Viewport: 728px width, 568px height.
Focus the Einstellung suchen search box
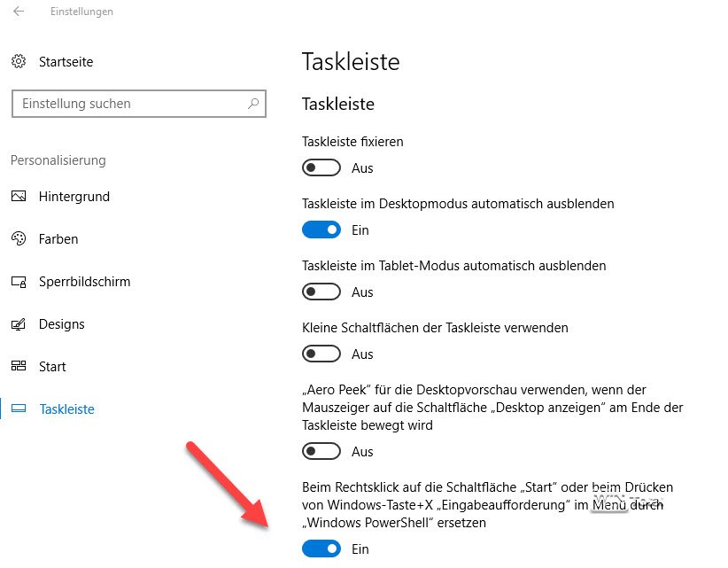[128, 104]
